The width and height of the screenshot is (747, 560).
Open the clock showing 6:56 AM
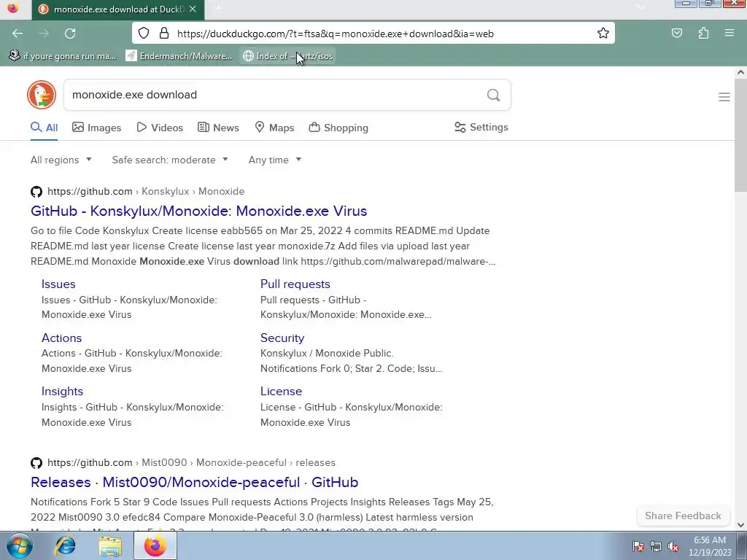[710, 546]
